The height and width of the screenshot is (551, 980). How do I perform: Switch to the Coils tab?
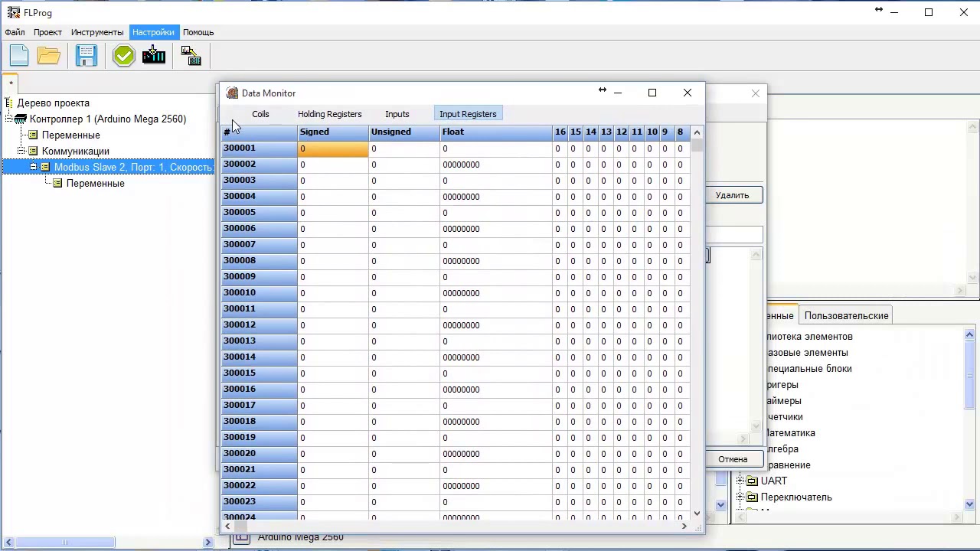(260, 114)
